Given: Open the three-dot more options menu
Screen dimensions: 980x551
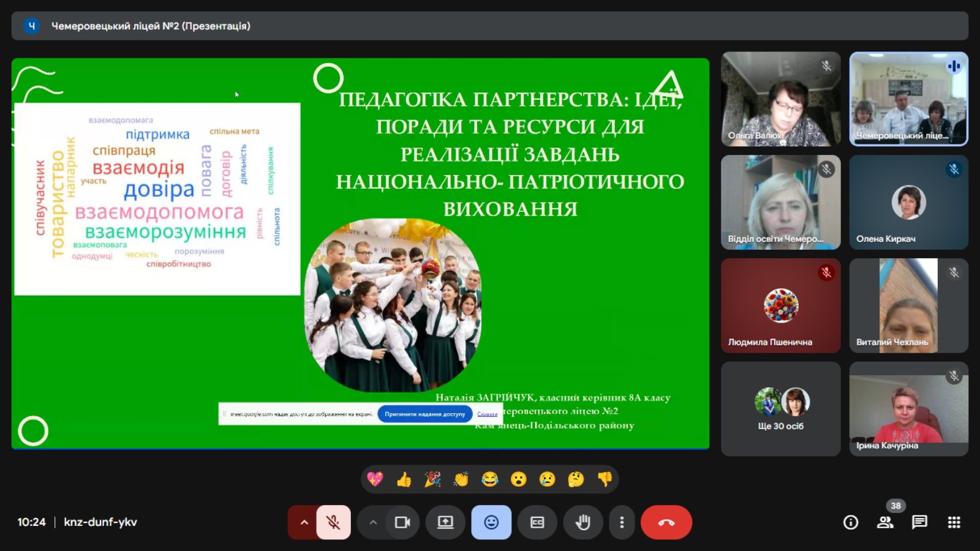Looking at the screenshot, I should pos(622,522).
